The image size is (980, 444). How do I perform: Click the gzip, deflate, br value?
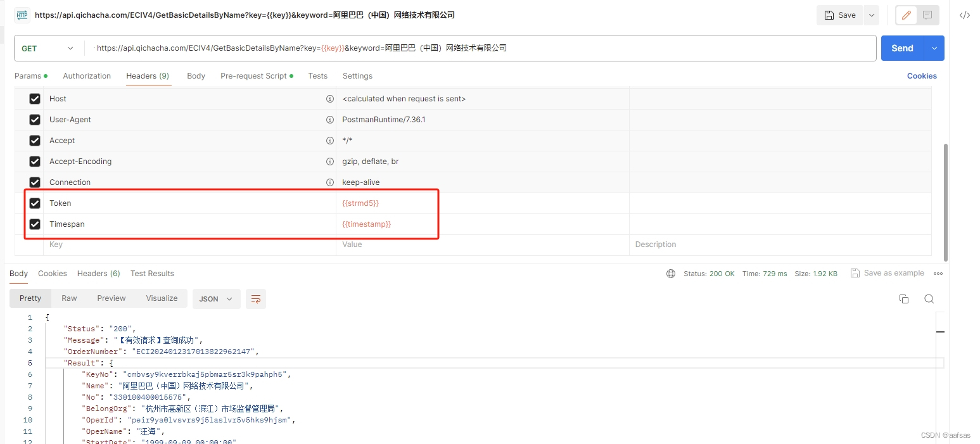pyautogui.click(x=371, y=162)
